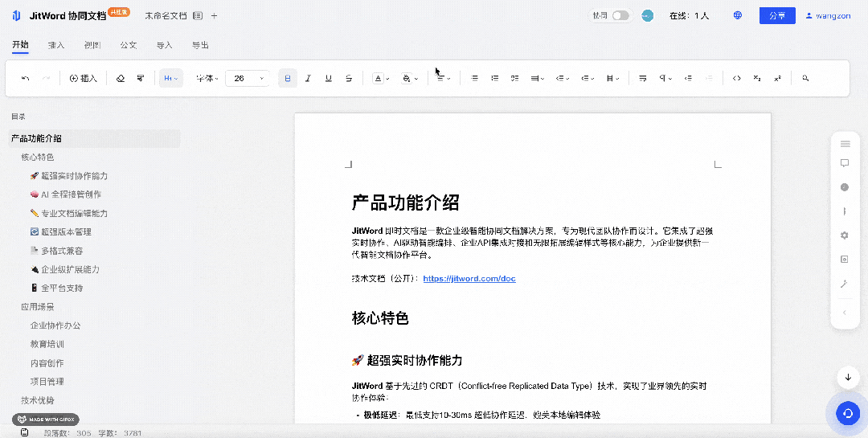This screenshot has width=868, height=438.
Task: Collapse right sidebar with chevron arrow
Action: pos(845,313)
